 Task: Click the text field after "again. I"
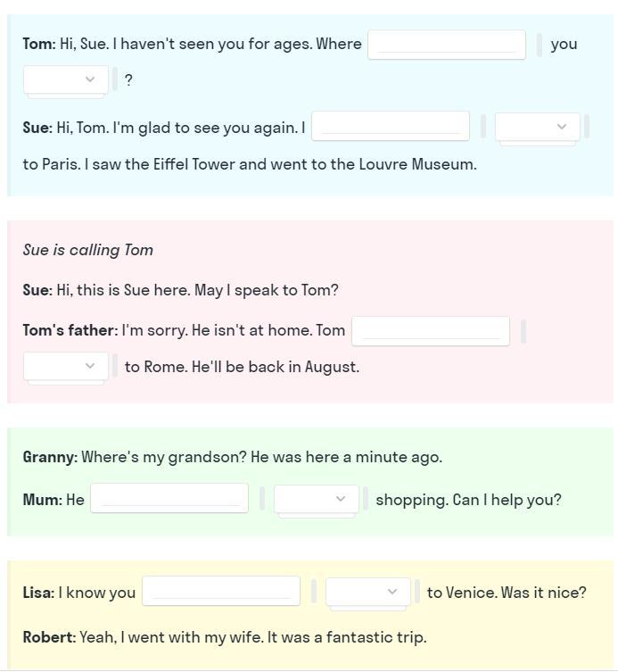[x=391, y=128]
